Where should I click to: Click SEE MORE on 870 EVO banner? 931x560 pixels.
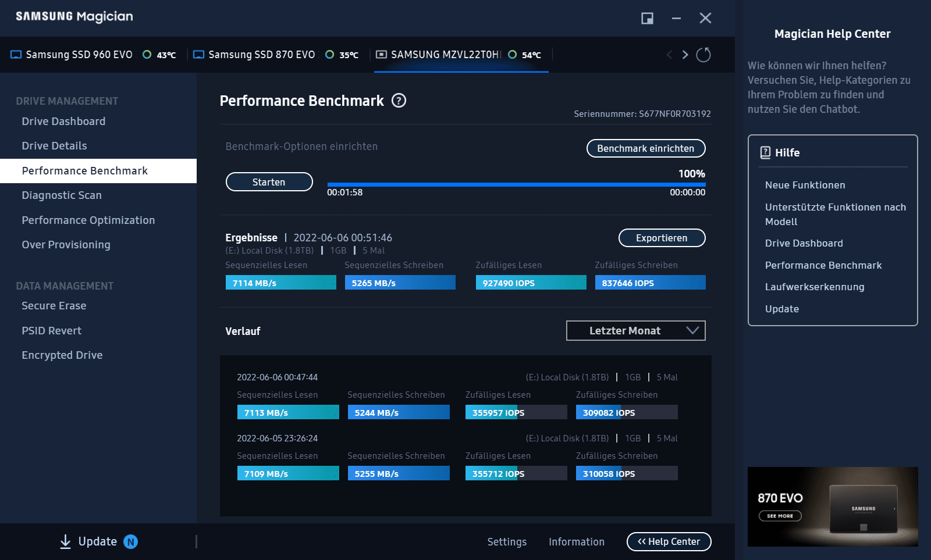[780, 516]
